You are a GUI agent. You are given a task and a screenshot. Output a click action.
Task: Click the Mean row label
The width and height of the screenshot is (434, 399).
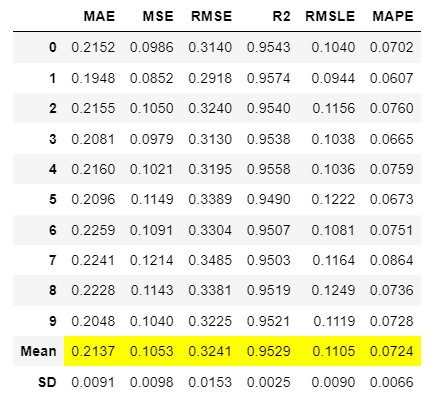pyautogui.click(x=38, y=351)
